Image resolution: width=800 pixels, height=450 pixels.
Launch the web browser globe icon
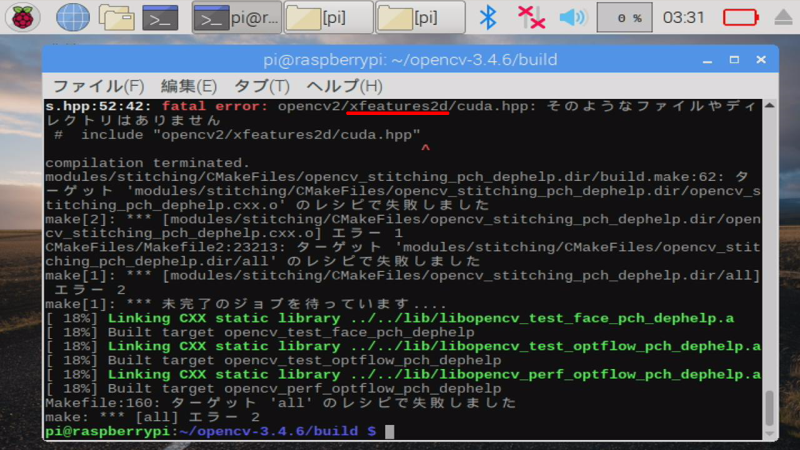click(72, 17)
